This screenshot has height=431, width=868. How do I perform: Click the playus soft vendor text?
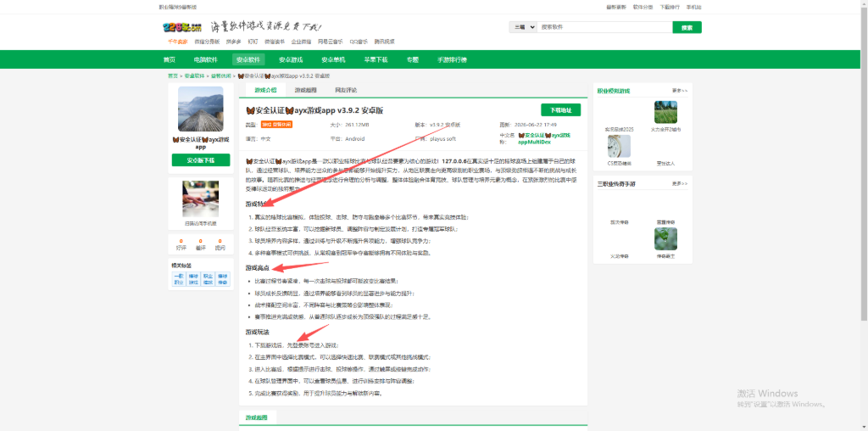click(442, 139)
